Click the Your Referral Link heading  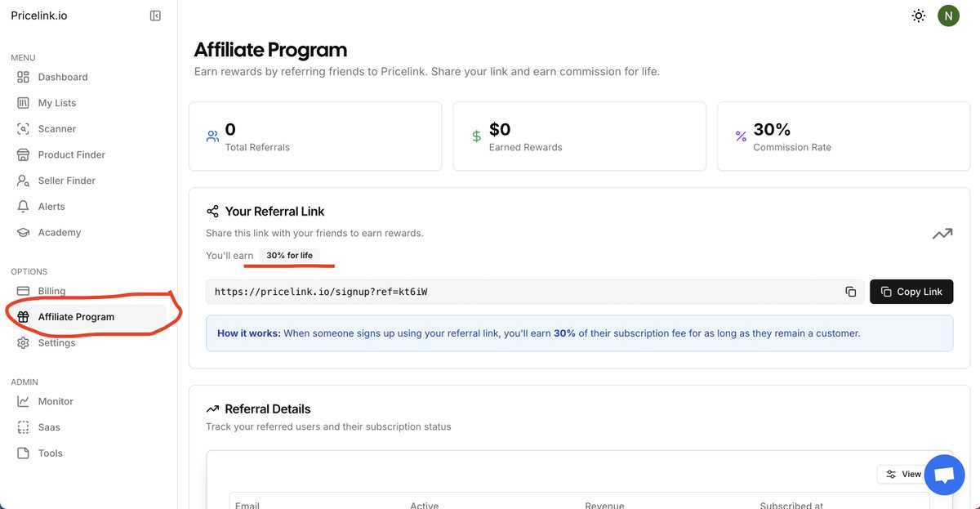275,212
